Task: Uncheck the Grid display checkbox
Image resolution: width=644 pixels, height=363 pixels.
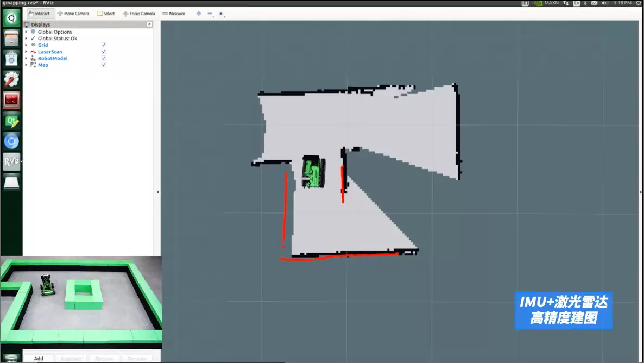Action: (104, 45)
